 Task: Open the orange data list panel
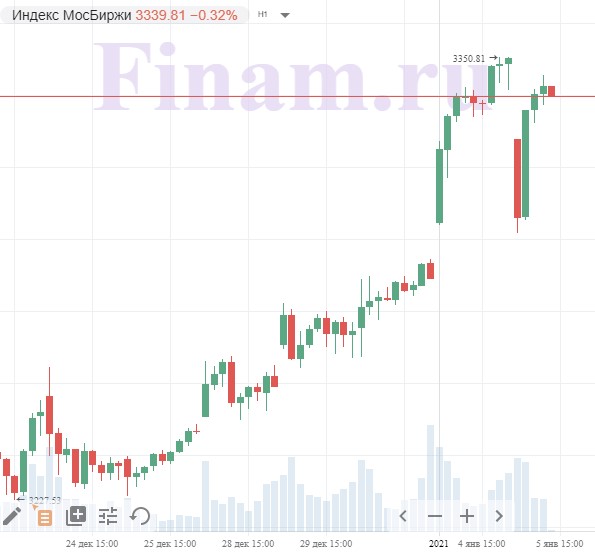point(45,518)
